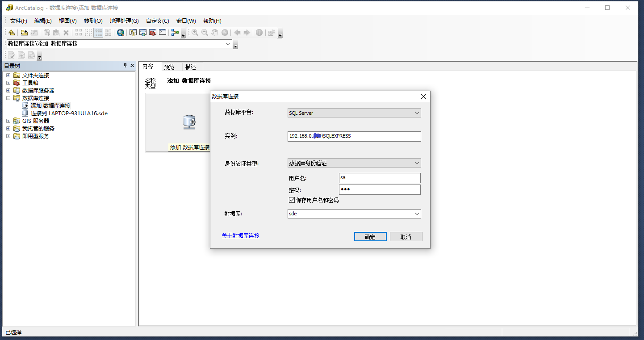This screenshot has height=340, width=644.
Task: Click the Connect To Folder toolbar icon
Action: pyautogui.click(x=24, y=32)
